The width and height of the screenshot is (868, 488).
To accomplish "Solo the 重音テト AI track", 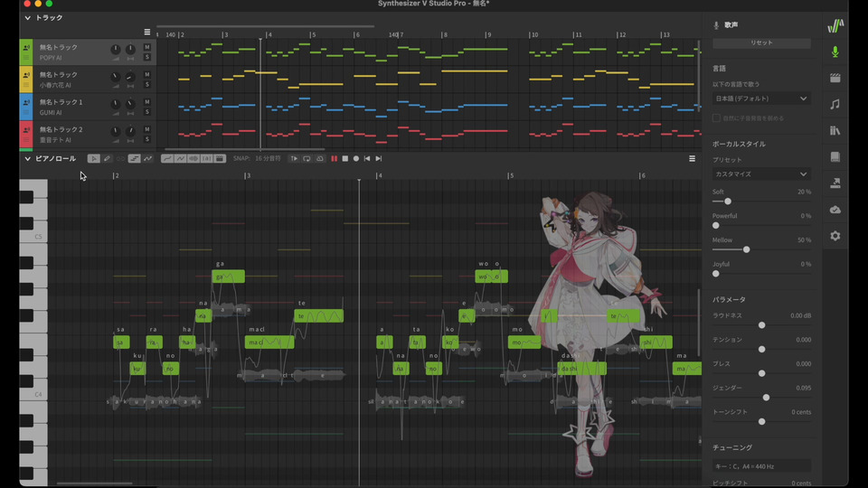I will pos(147,139).
